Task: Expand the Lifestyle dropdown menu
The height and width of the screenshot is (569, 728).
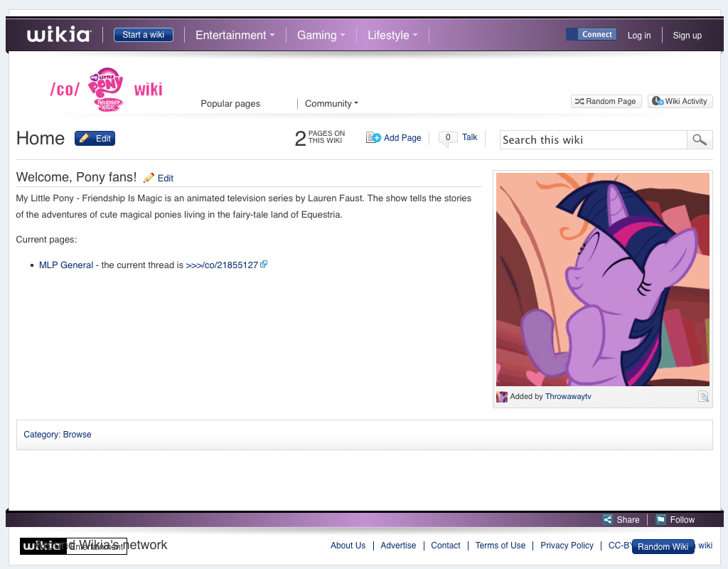Action: coord(392,35)
